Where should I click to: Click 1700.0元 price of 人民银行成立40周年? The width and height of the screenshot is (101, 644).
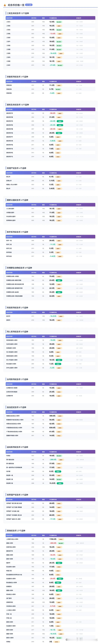(53, 539)
